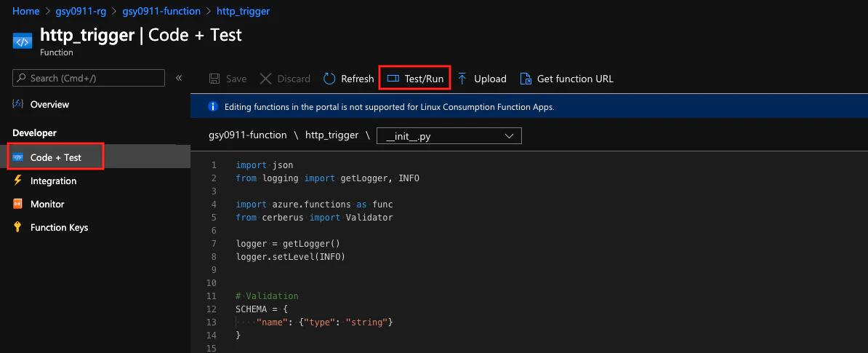Click the Code + Test sidebar icon

(x=17, y=157)
